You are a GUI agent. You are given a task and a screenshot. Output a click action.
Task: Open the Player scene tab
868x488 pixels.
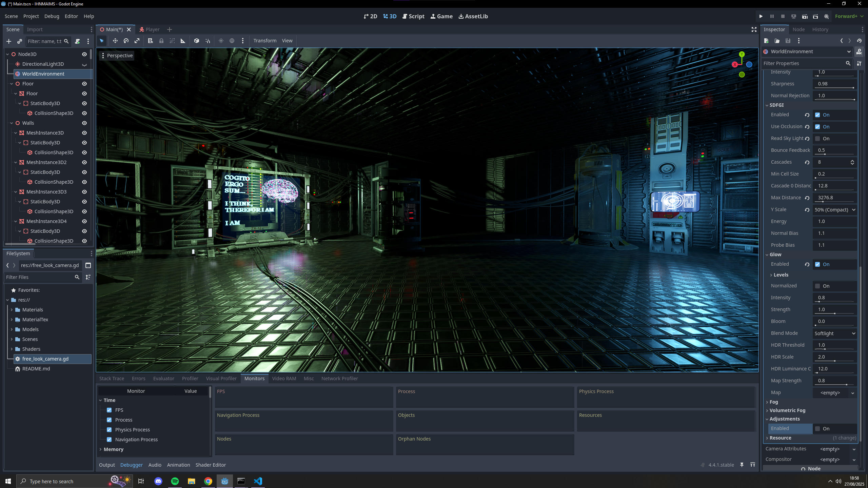click(x=149, y=29)
